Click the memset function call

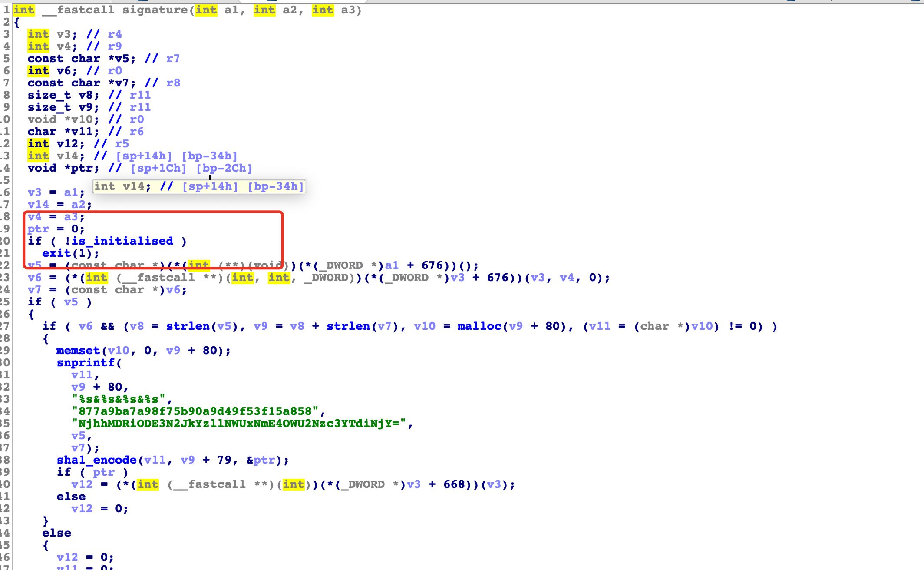coord(78,351)
